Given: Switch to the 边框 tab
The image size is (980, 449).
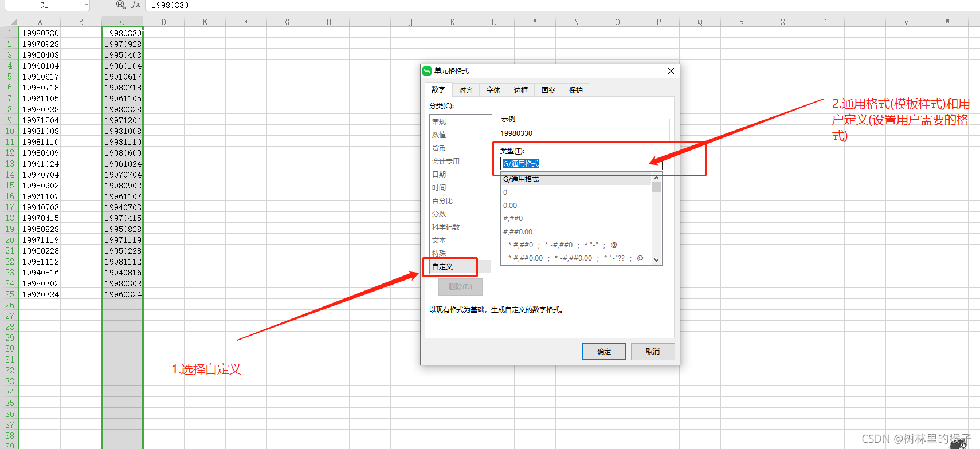Looking at the screenshot, I should [x=521, y=90].
